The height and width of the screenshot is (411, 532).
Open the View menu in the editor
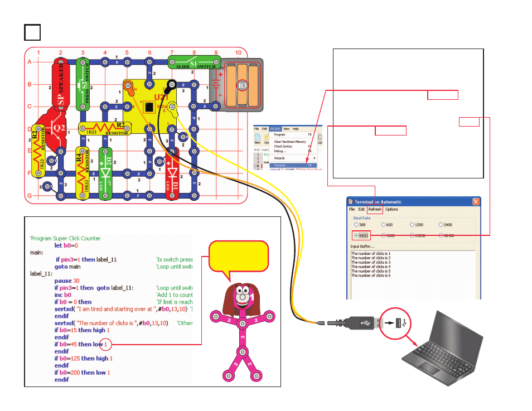click(x=287, y=129)
